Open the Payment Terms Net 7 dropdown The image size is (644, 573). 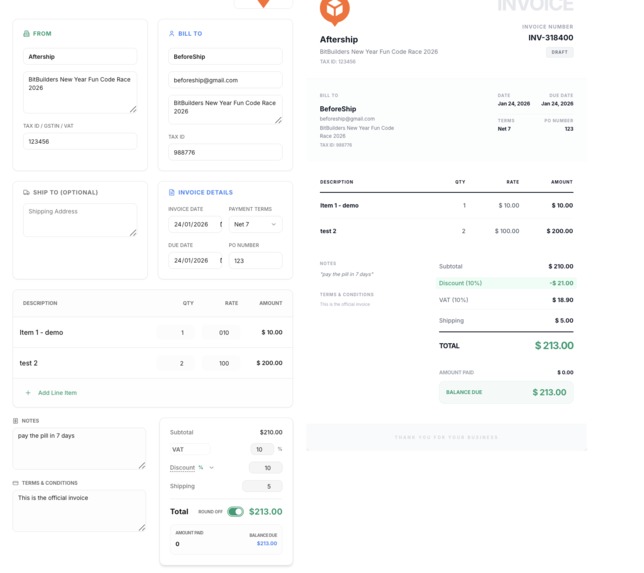click(x=255, y=225)
